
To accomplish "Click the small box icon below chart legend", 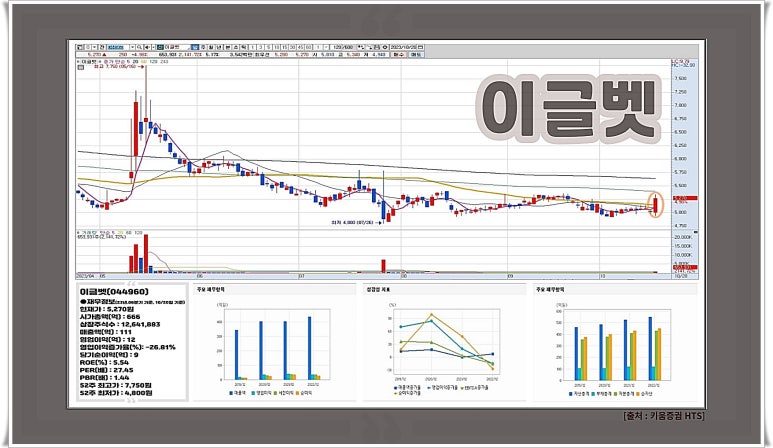I will click(80, 68).
